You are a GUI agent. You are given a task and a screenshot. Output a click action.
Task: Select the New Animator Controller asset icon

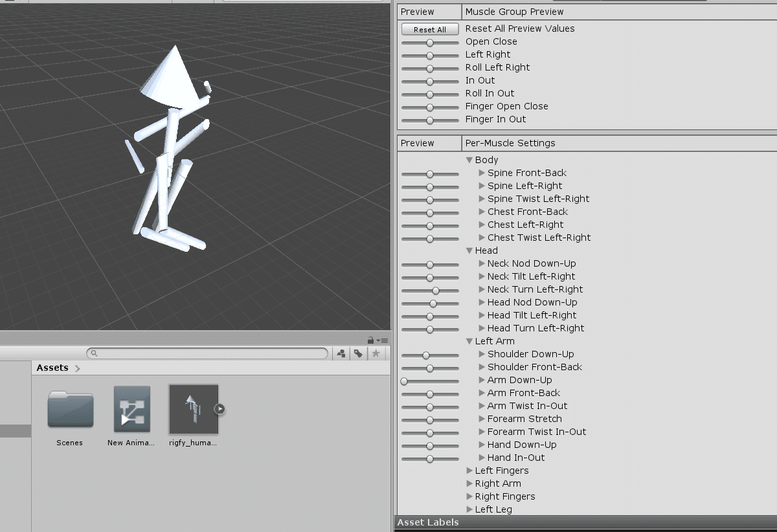point(132,409)
